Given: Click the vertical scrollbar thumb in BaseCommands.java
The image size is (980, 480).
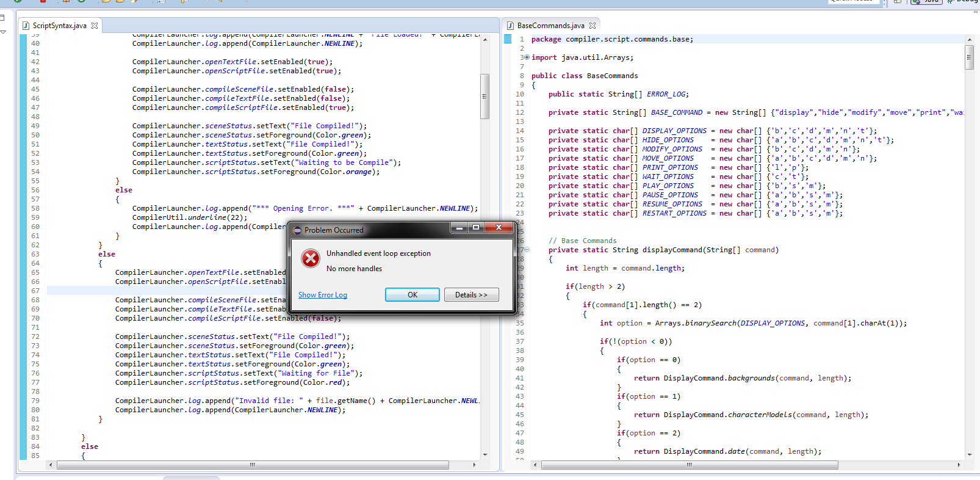Looking at the screenshot, I should 969,58.
